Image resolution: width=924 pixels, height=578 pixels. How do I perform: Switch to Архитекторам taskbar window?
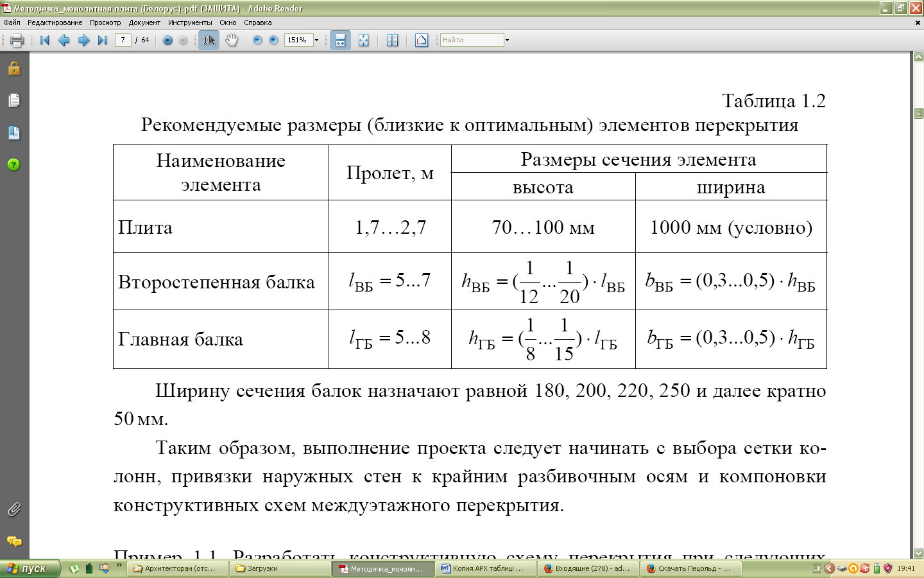point(178,568)
